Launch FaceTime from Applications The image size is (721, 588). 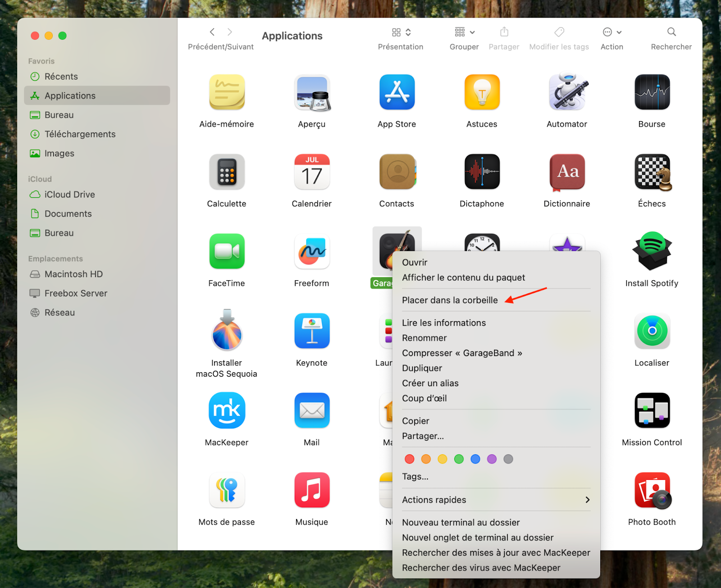coord(227,251)
